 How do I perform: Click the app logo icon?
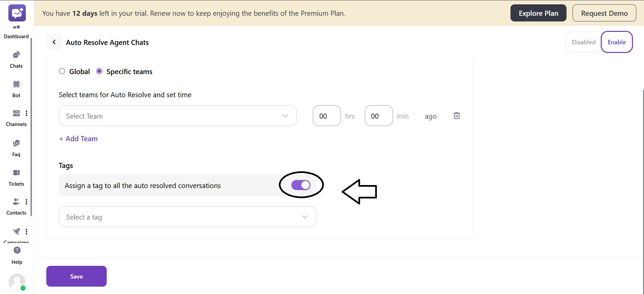tap(17, 13)
